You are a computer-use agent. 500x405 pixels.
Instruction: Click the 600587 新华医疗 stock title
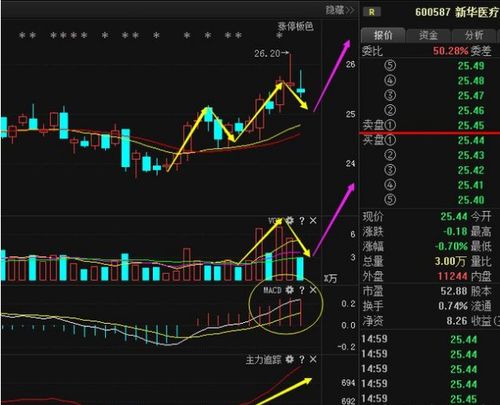(457, 12)
